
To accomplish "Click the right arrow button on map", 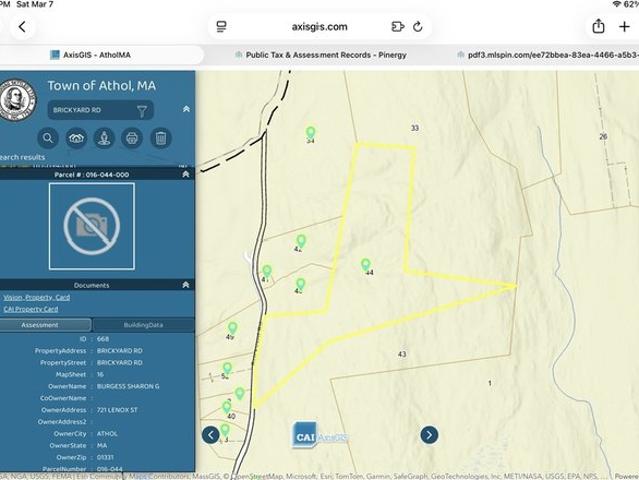I will tap(429, 434).
